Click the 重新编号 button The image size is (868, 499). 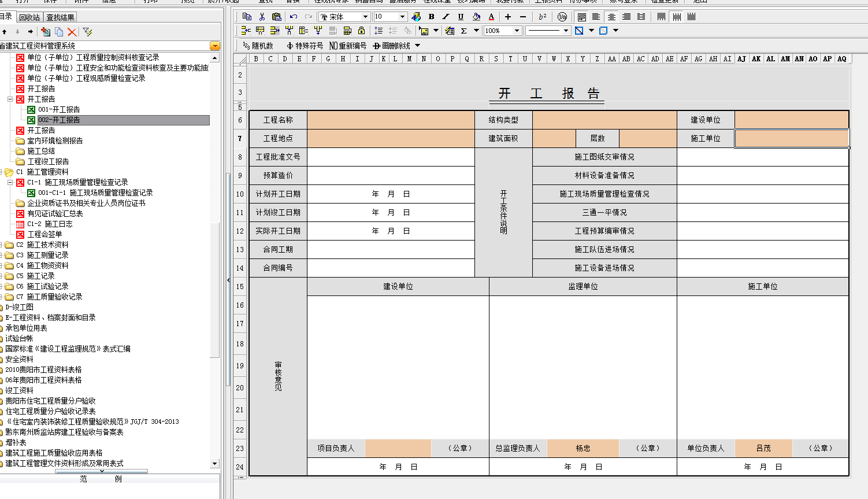click(348, 46)
